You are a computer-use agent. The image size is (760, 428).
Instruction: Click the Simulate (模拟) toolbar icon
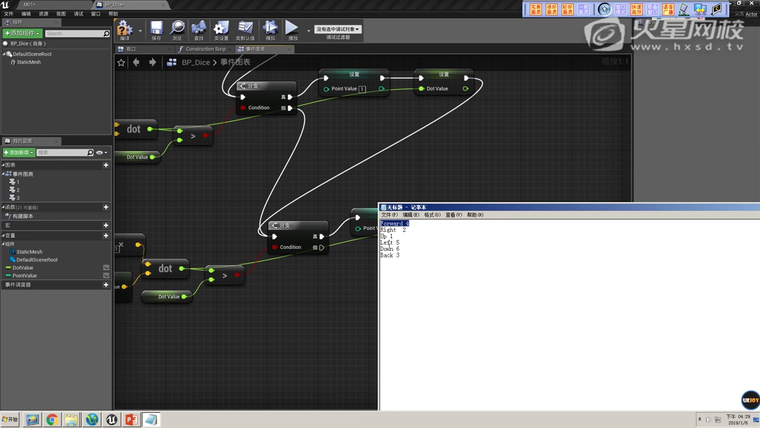[270, 28]
